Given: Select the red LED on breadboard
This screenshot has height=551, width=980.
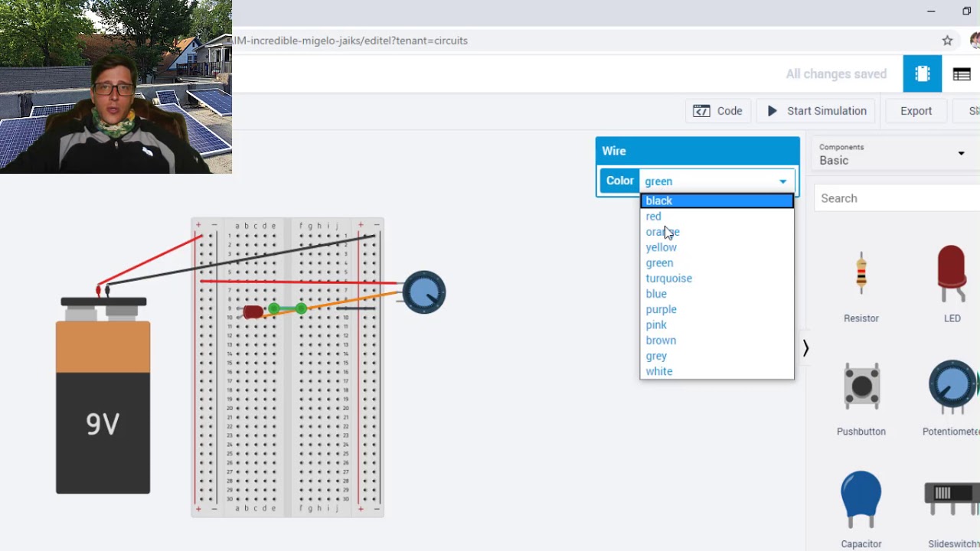Looking at the screenshot, I should pos(253,311).
